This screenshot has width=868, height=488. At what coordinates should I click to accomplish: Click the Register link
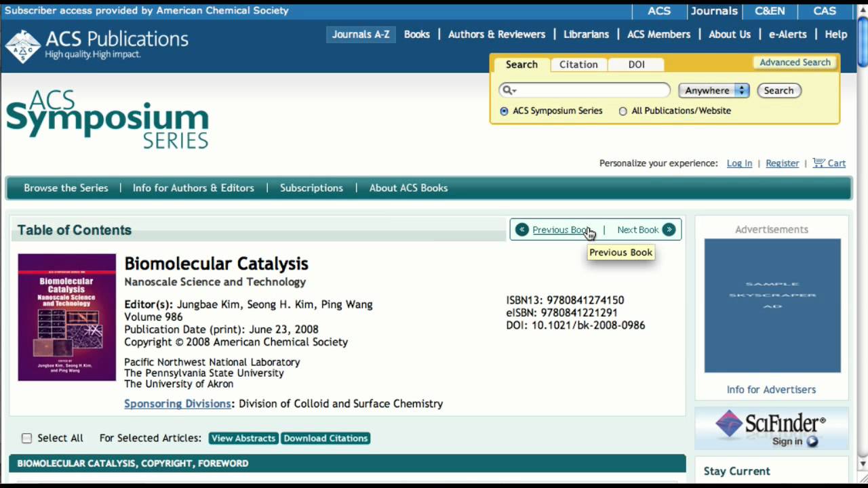[783, 163]
